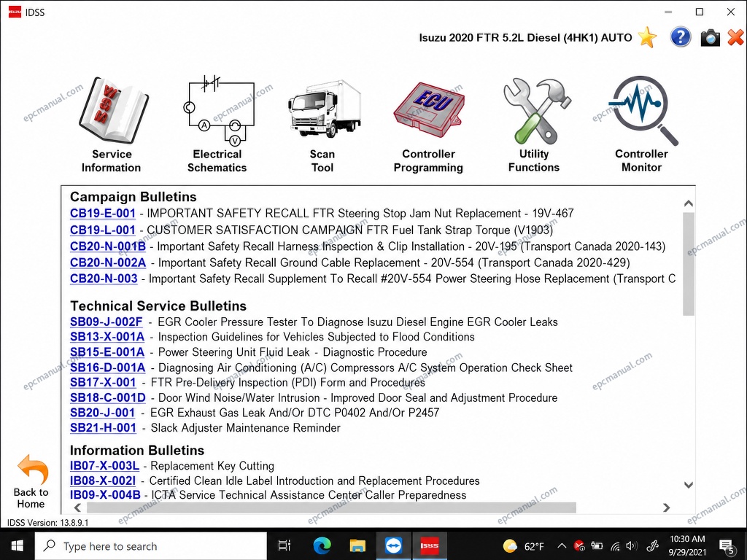
Task: Go Back to Home with orange arrow
Action: (31, 481)
